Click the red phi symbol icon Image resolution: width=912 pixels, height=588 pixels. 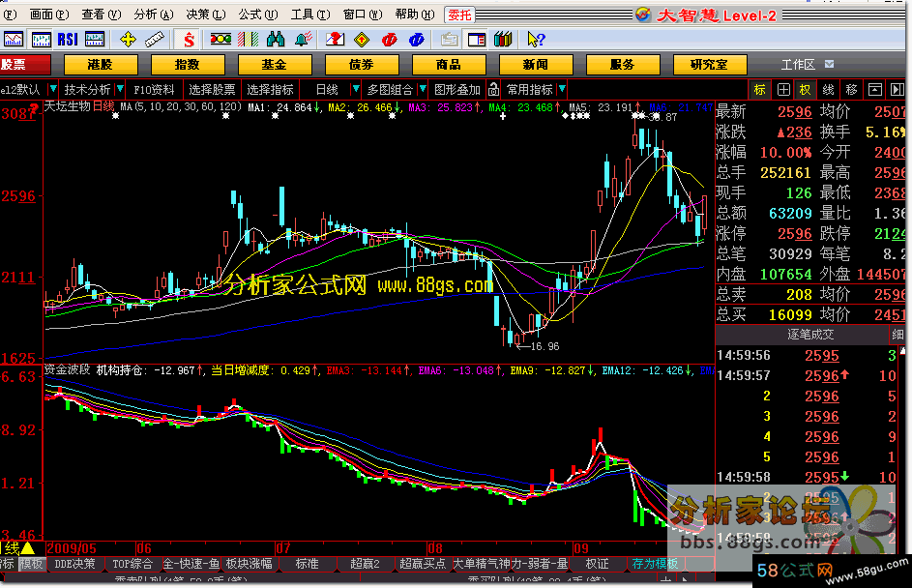point(389,39)
